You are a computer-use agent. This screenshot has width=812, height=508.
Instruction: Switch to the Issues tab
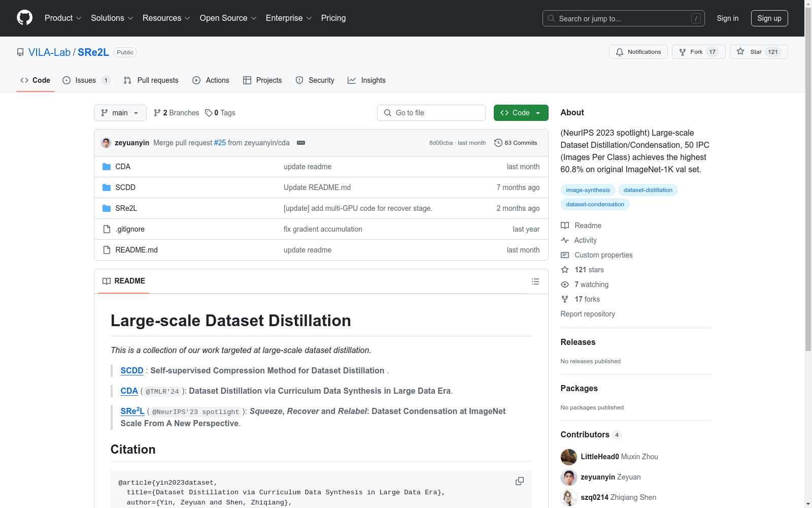(x=86, y=80)
